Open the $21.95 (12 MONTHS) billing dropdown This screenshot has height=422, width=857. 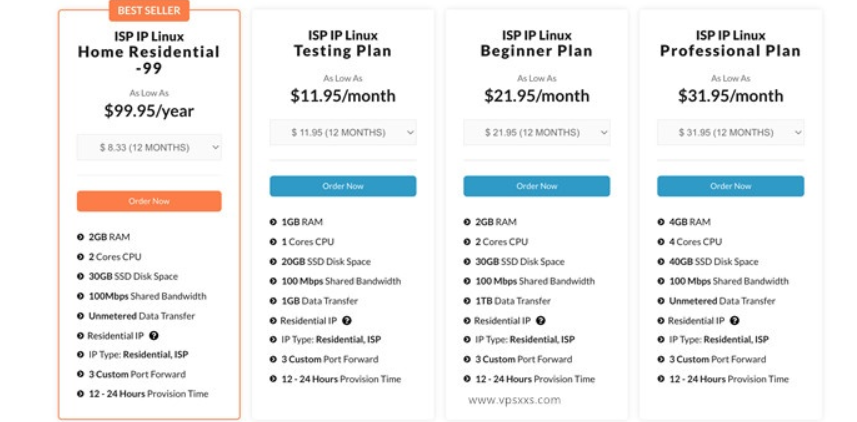click(537, 133)
